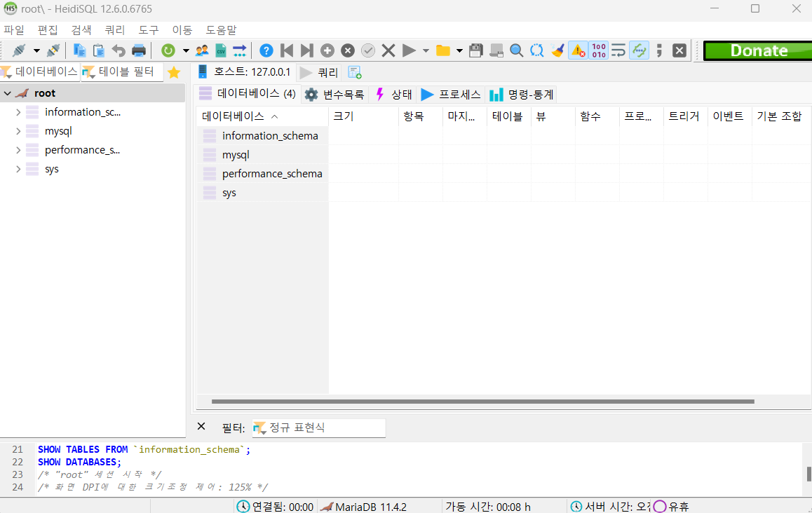812x513 pixels.
Task: Click the Donate button
Action: pos(758,50)
